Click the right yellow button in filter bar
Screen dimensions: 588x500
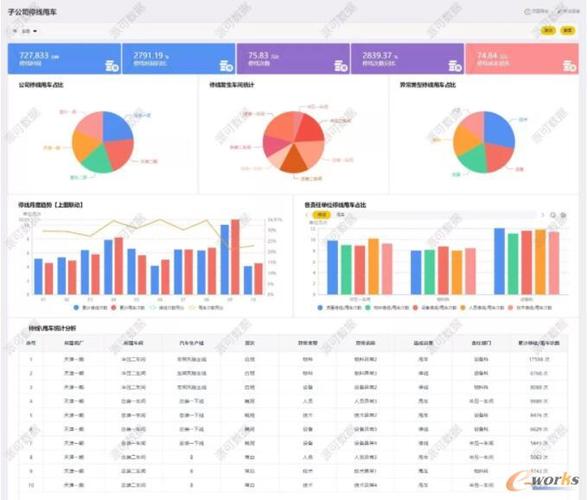point(567,30)
